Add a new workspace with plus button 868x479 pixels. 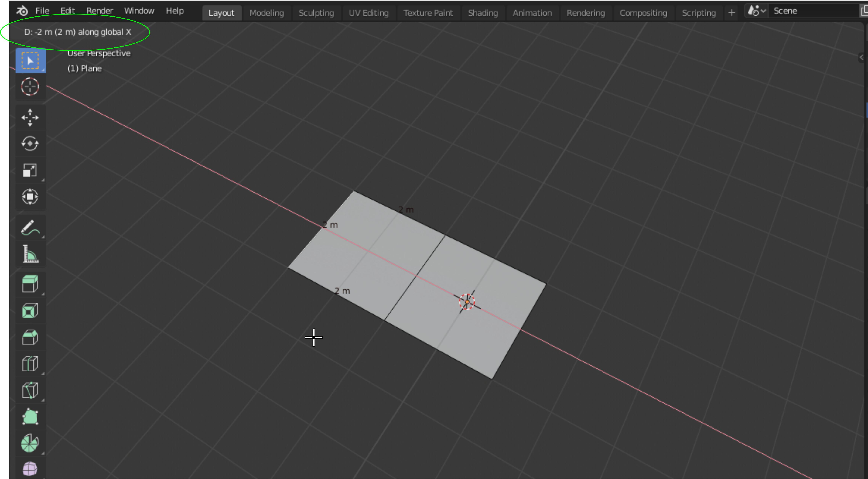click(731, 13)
